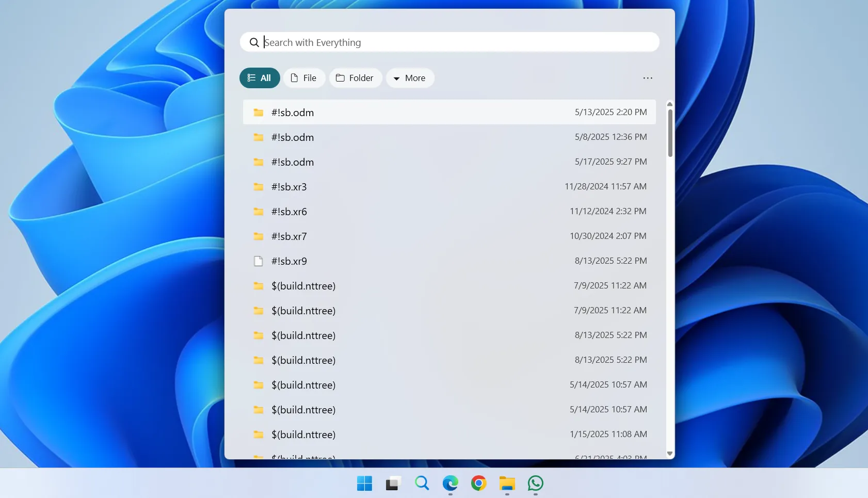Open the three-dot options menu
Viewport: 868px width, 498px height.
click(x=648, y=78)
